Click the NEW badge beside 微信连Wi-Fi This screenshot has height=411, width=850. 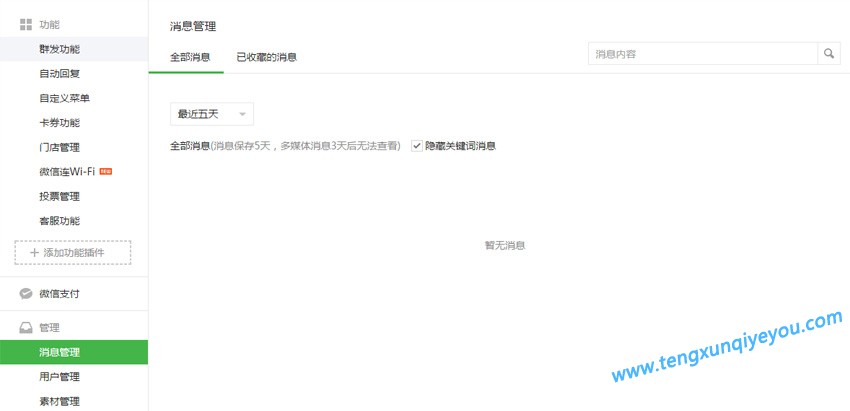[x=106, y=172]
